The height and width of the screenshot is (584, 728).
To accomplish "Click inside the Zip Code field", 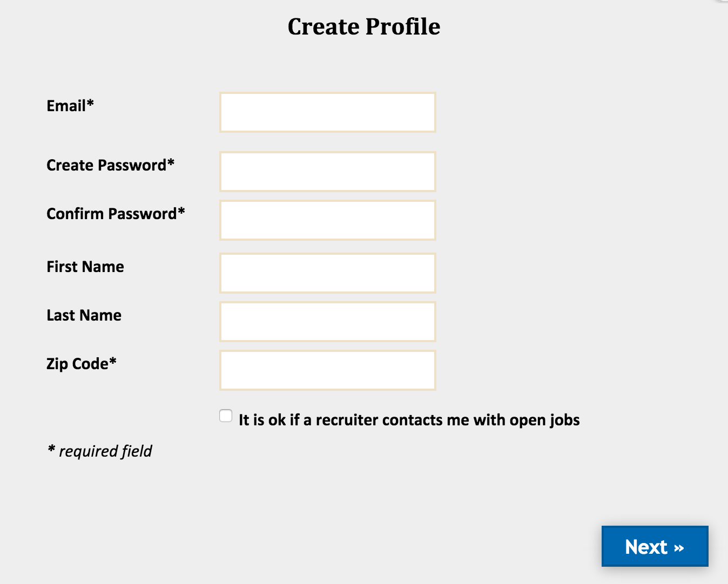I will 327,370.
